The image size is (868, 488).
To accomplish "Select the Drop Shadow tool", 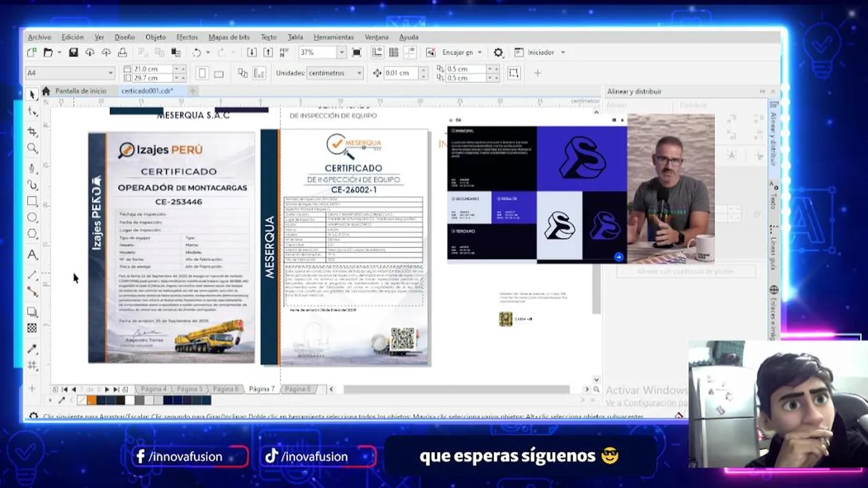I will [x=32, y=312].
